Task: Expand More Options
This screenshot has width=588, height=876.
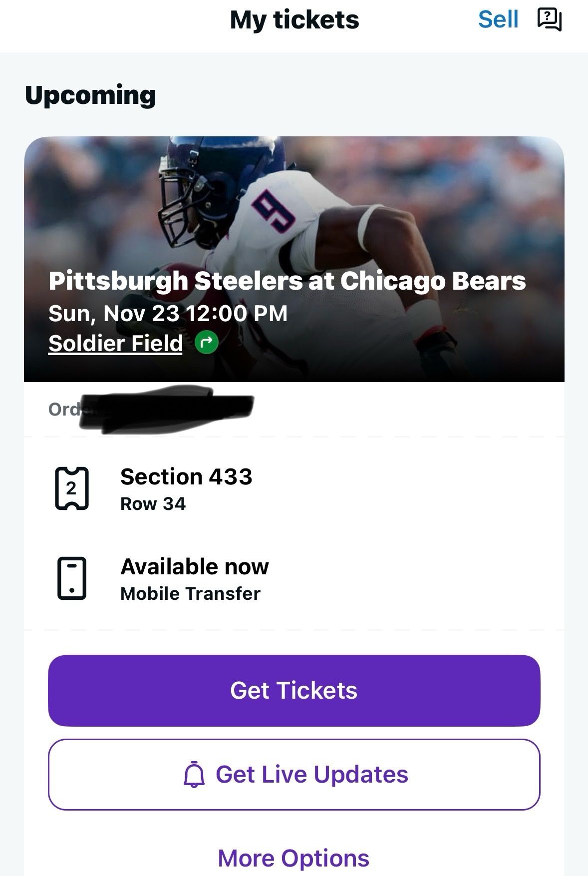Action: click(x=294, y=858)
